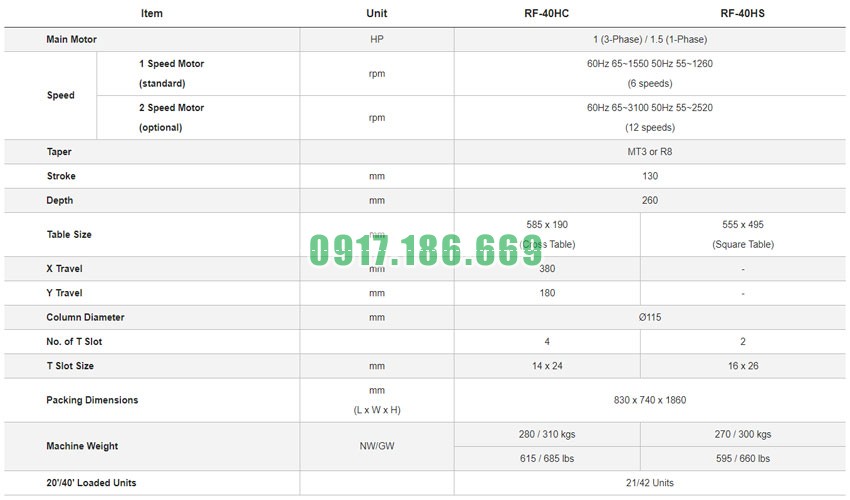Select '1 Speed Motor' label
Image resolution: width=850 pixels, height=500 pixels.
[x=171, y=64]
